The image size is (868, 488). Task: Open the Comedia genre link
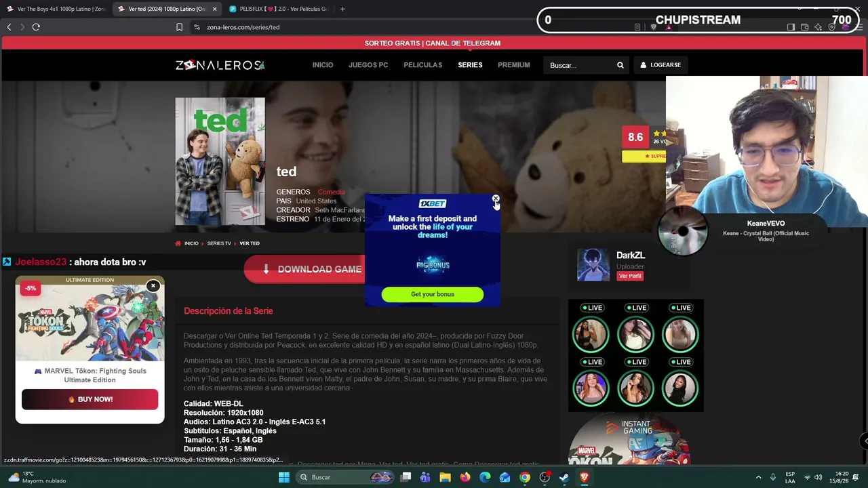(332, 192)
